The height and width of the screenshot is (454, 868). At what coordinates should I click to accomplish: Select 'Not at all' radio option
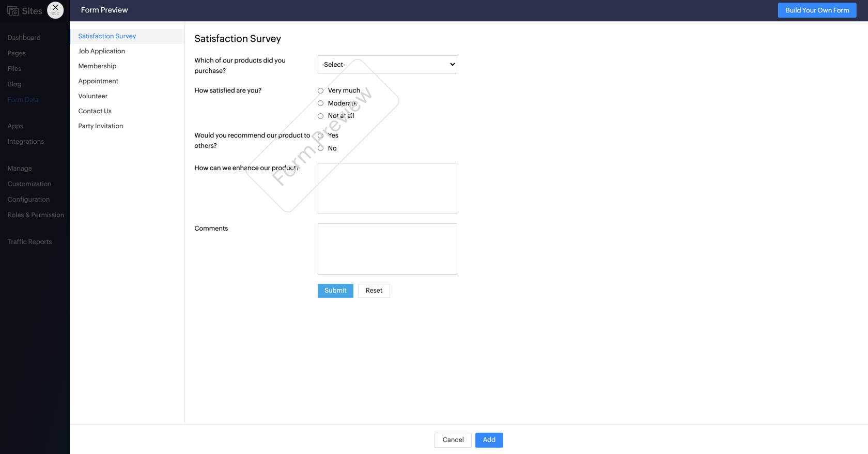click(320, 116)
